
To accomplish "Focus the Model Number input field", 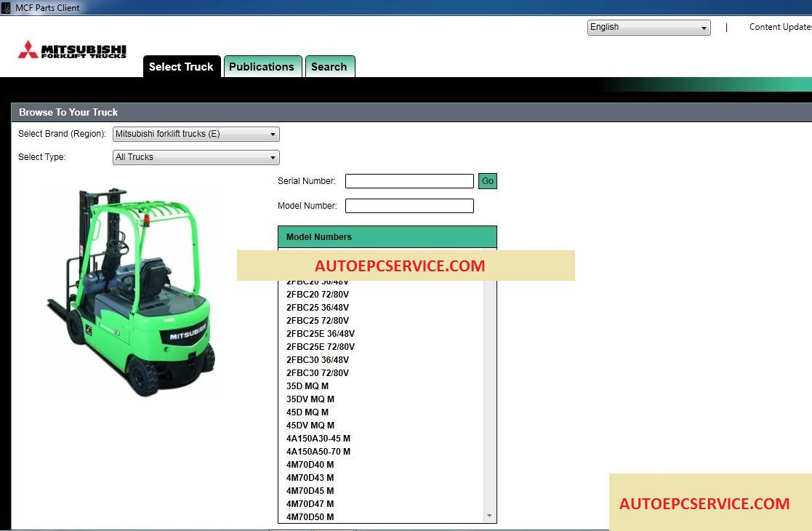I will 409,206.
